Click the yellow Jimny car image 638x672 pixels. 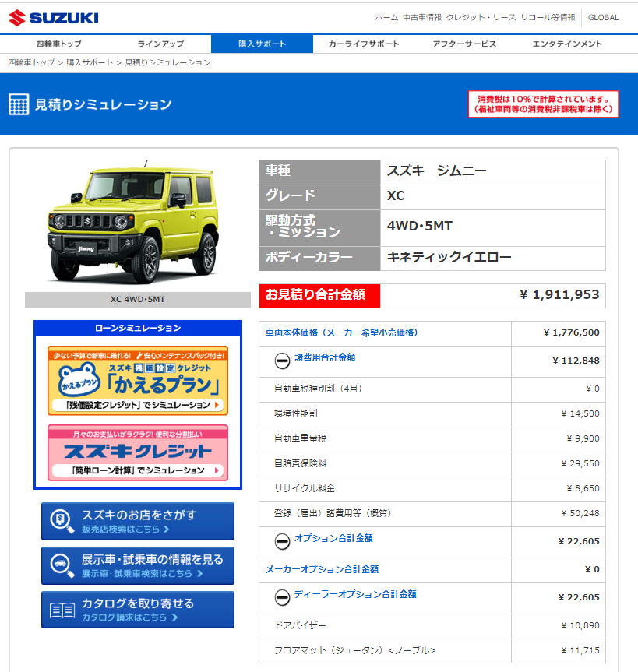tap(133, 223)
